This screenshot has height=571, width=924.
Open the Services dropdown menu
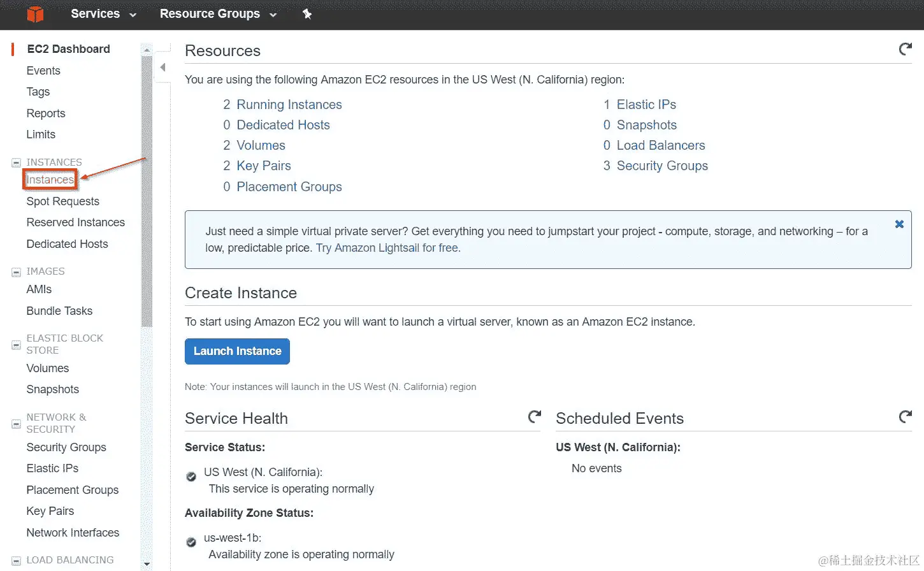(x=103, y=14)
